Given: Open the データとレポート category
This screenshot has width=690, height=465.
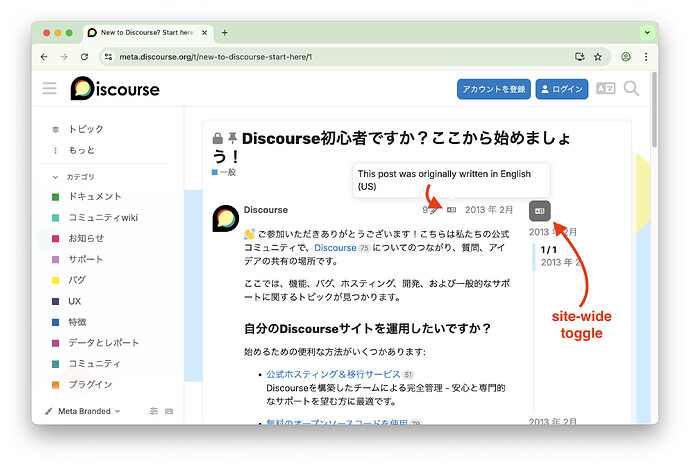Looking at the screenshot, I should [104, 343].
